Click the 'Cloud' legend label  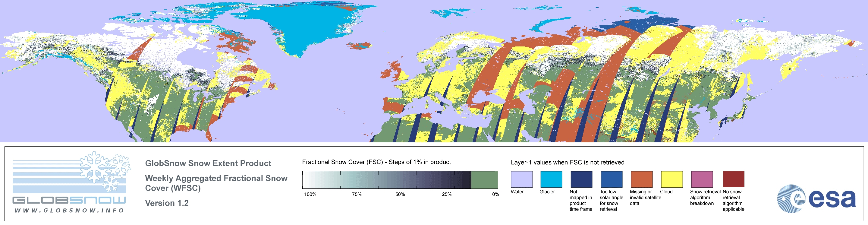point(666,192)
